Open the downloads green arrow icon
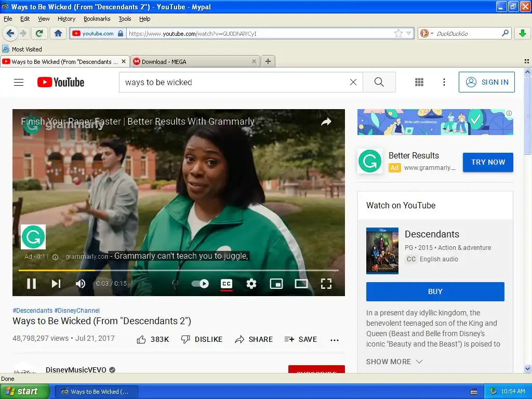 (523, 33)
